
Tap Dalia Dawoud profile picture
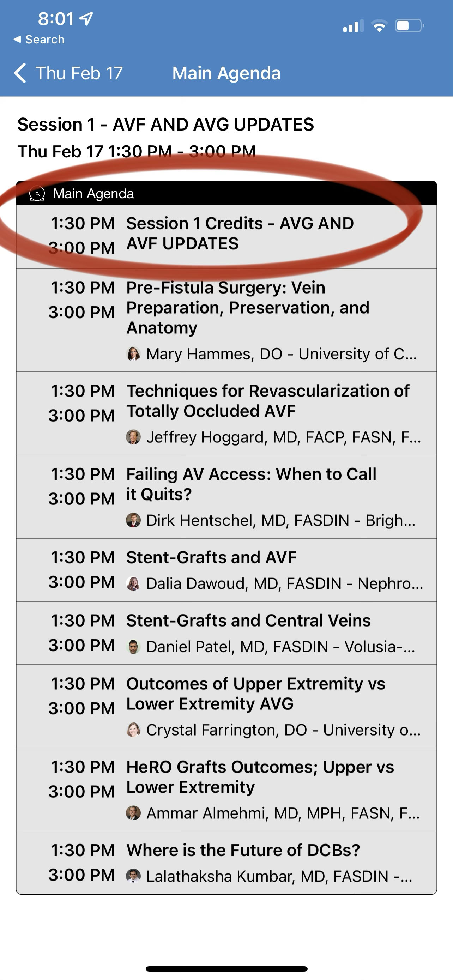click(x=133, y=583)
